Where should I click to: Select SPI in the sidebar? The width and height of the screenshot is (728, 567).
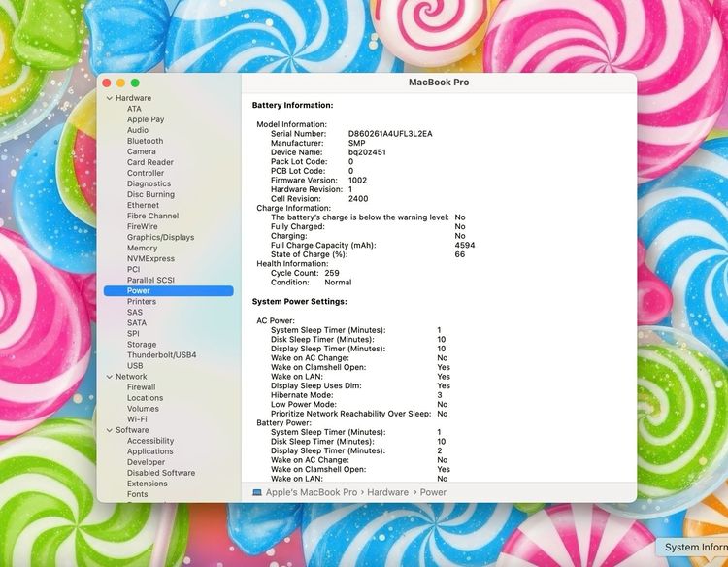coord(133,333)
